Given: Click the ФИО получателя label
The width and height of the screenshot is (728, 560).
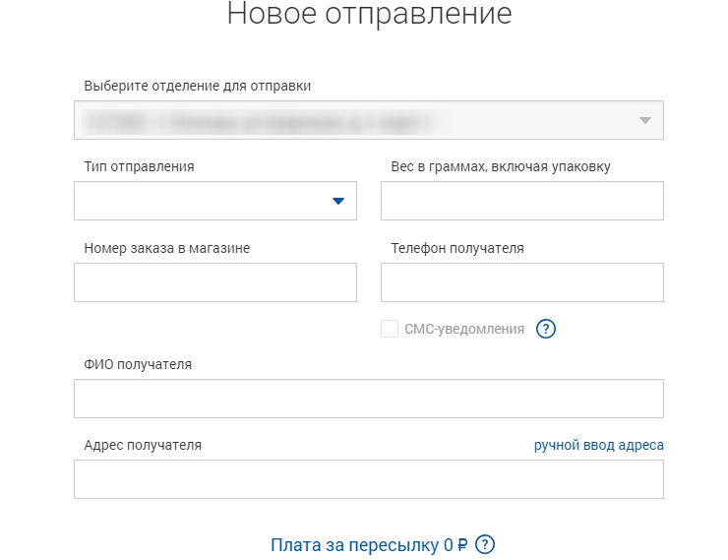Looking at the screenshot, I should click(x=138, y=364).
